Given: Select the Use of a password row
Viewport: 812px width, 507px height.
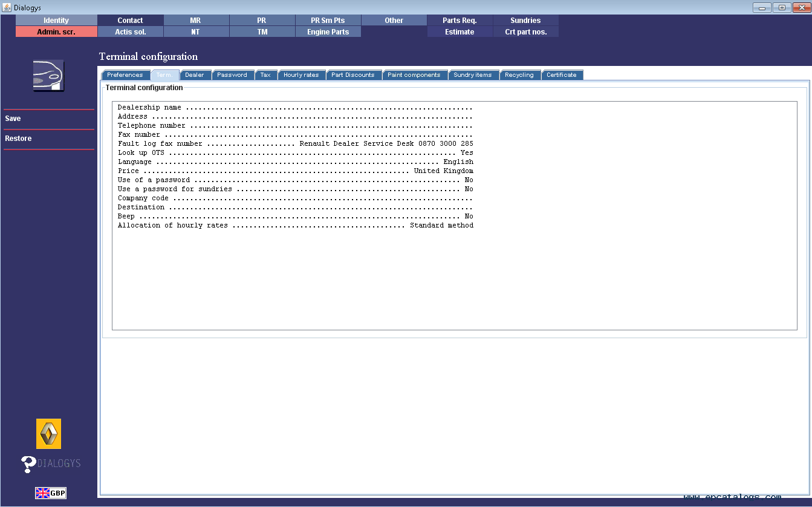Looking at the screenshot, I should point(296,180).
